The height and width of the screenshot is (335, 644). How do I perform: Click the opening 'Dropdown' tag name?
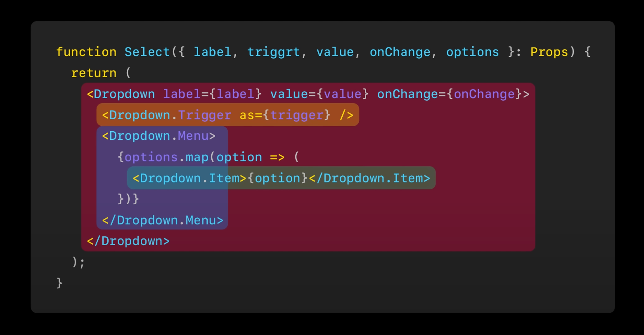coord(124,94)
